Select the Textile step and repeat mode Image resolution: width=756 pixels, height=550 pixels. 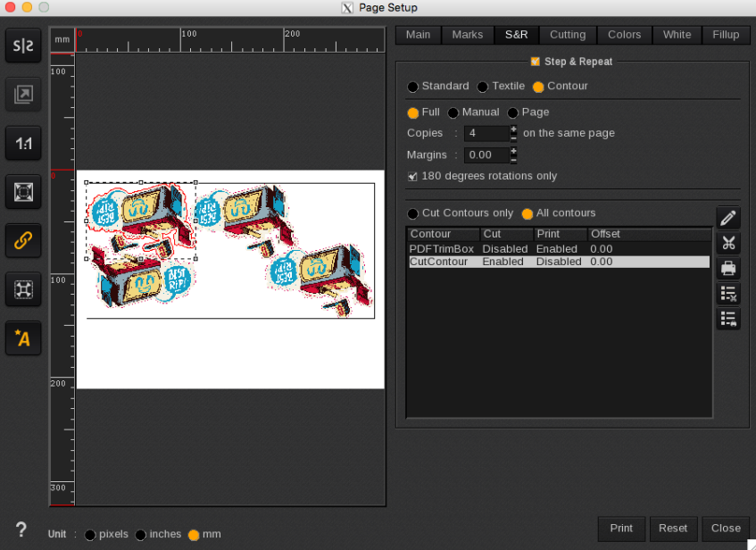[x=483, y=87]
